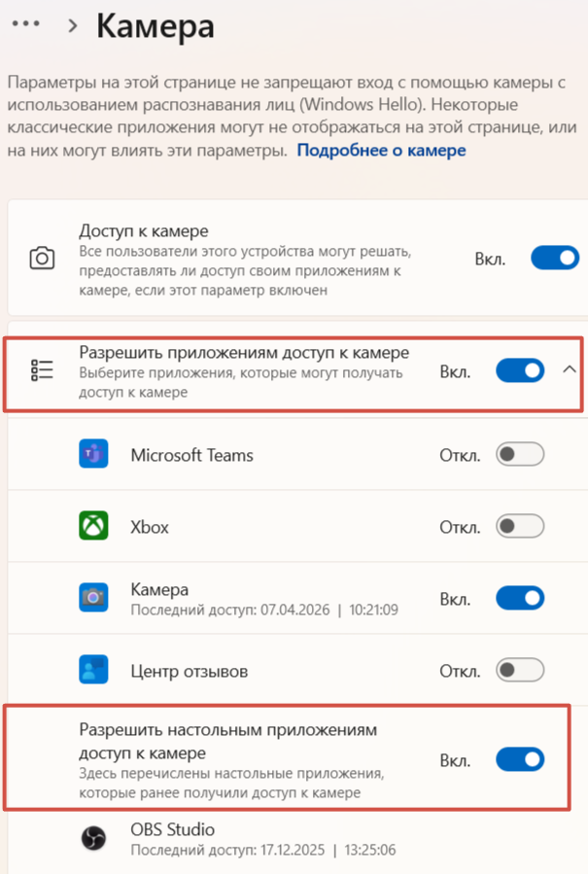This screenshot has width=588, height=874.
Task: Click the camera outline icon near Доступ к камере
Action: (42, 259)
